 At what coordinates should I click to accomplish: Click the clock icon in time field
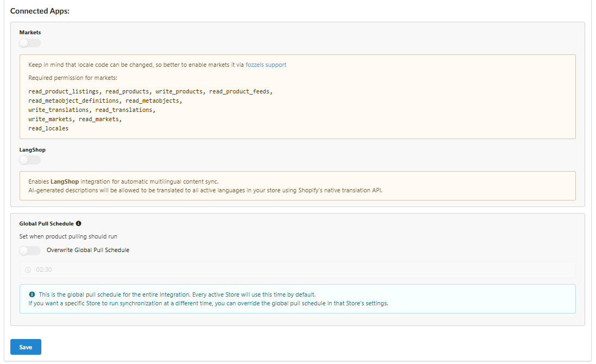(x=28, y=269)
